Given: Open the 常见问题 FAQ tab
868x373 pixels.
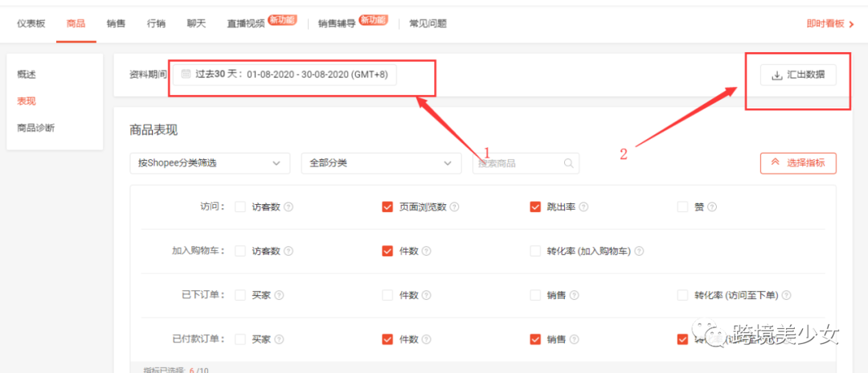Looking at the screenshot, I should (428, 24).
